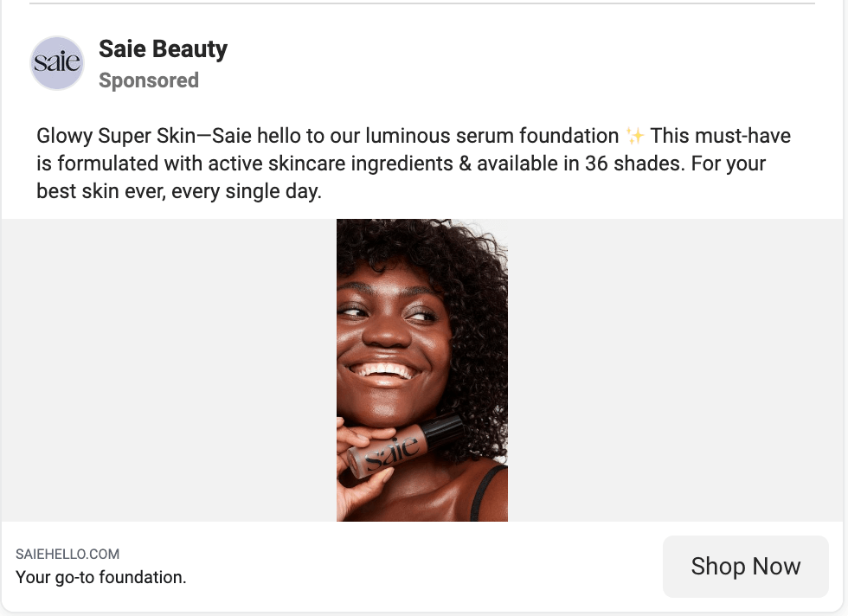Screen dimensions: 848x616
Task: Click the Sponsored label
Action: [x=149, y=80]
